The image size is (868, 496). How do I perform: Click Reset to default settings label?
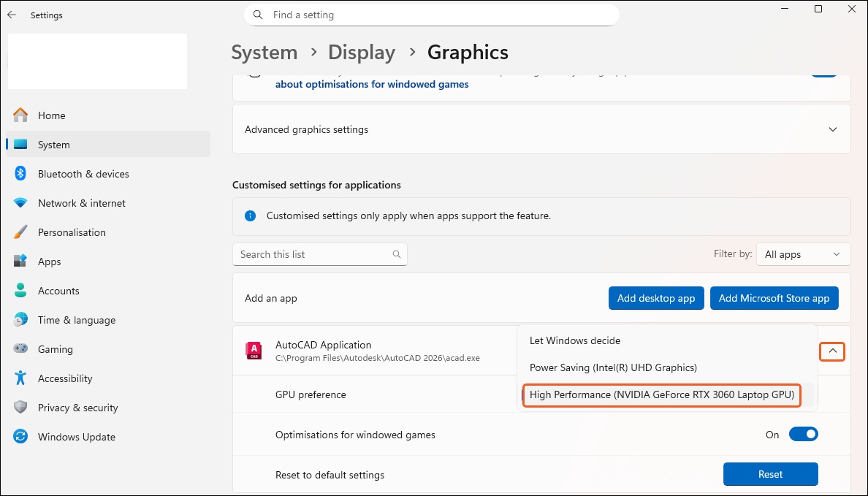pyautogui.click(x=330, y=475)
